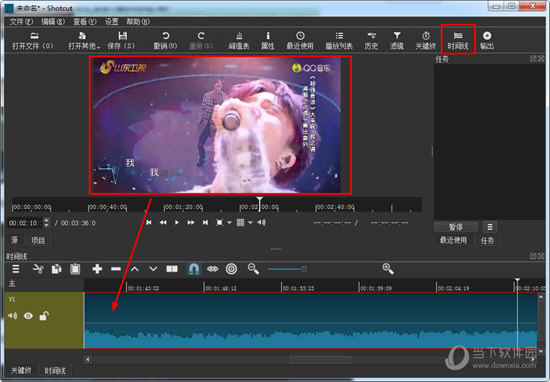Open the Jobs panel hamburger menu

(490, 227)
